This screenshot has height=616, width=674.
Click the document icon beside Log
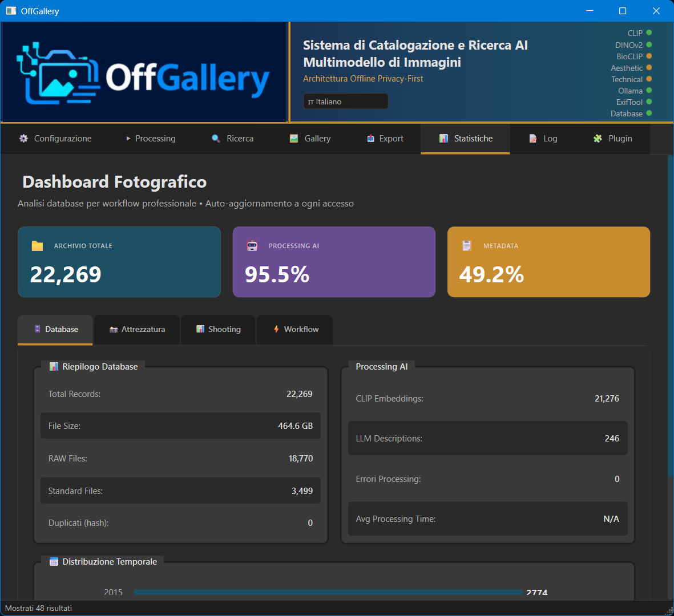[x=533, y=139]
